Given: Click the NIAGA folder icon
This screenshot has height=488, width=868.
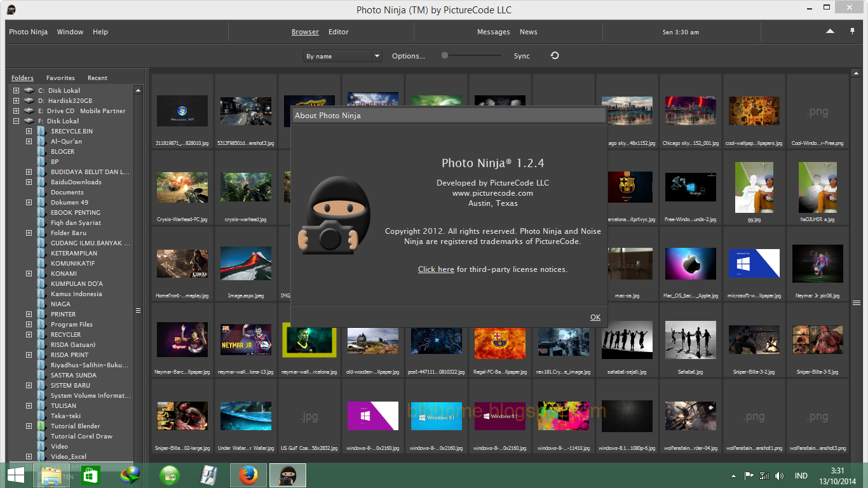Looking at the screenshot, I should coord(42,304).
